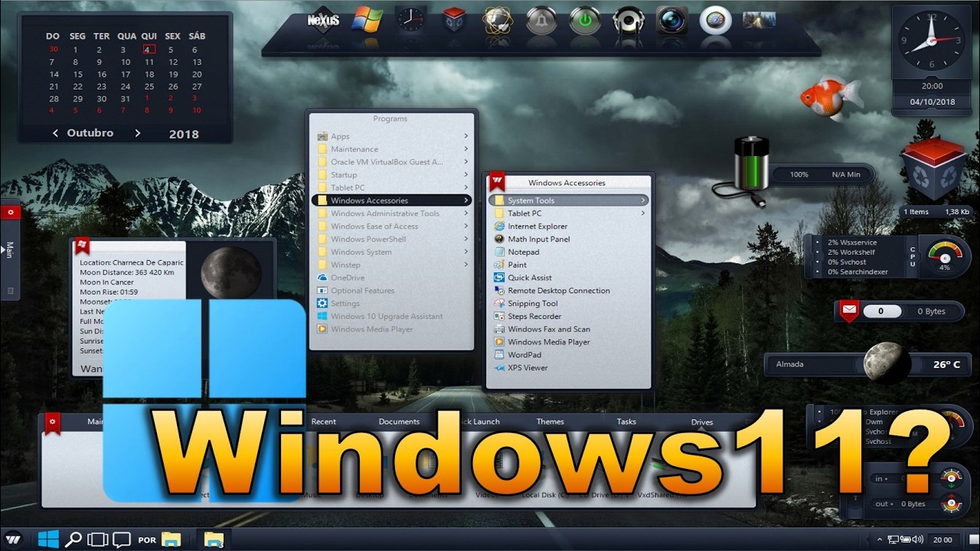Click the volume speaker tray icon
The image size is (980, 551).
(x=916, y=540)
